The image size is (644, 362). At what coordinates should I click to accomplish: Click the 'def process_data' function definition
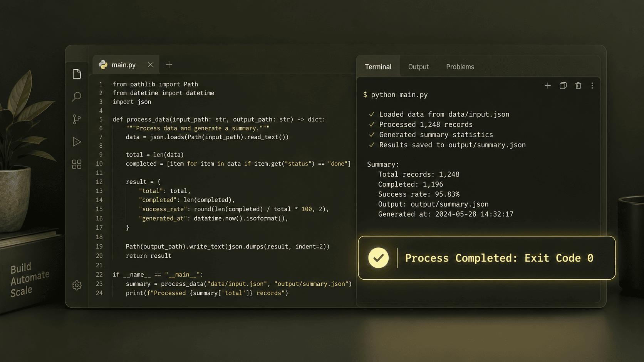pyautogui.click(x=219, y=119)
